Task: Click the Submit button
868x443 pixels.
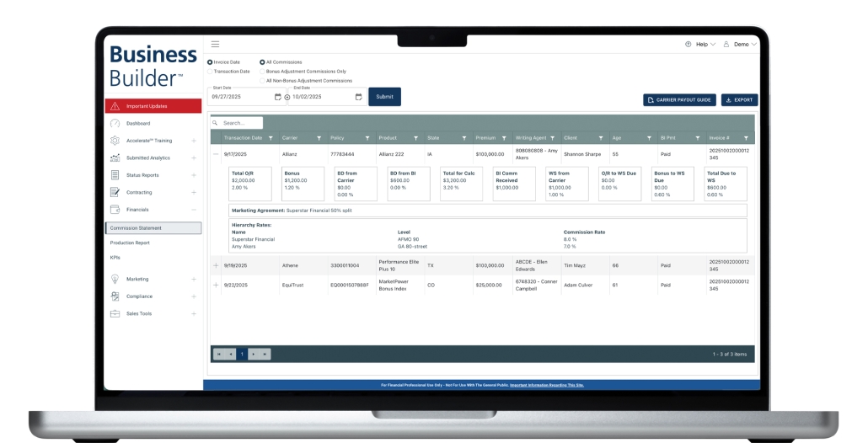Action: tap(384, 97)
